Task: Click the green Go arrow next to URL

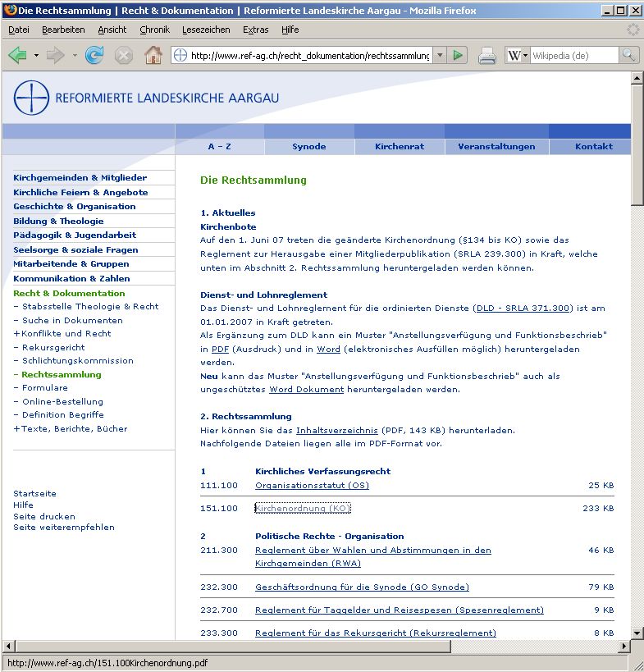Action: (x=458, y=55)
